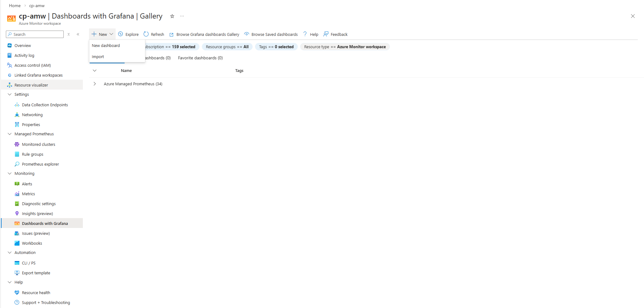Open Monitored clusters page
The width and height of the screenshot is (644, 308).
[38, 144]
